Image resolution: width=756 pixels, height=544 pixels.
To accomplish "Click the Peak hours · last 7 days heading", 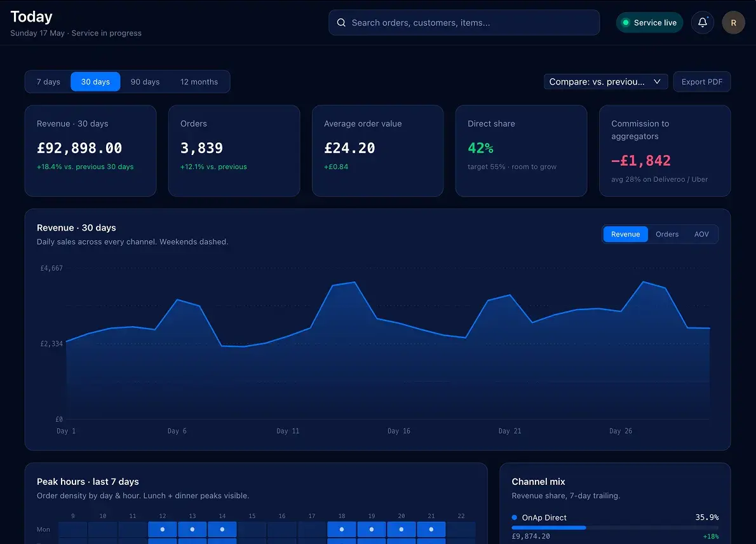I will point(88,482).
